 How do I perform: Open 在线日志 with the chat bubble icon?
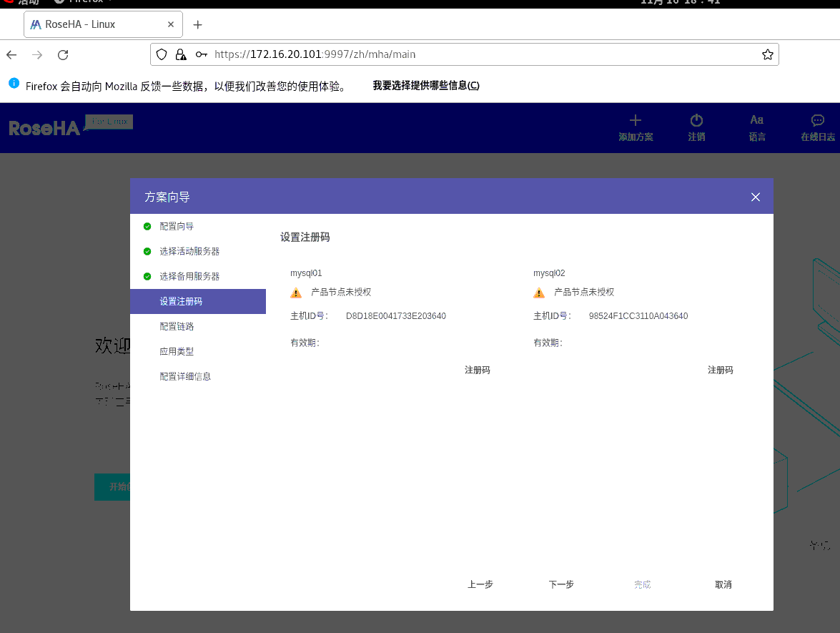coord(817,127)
